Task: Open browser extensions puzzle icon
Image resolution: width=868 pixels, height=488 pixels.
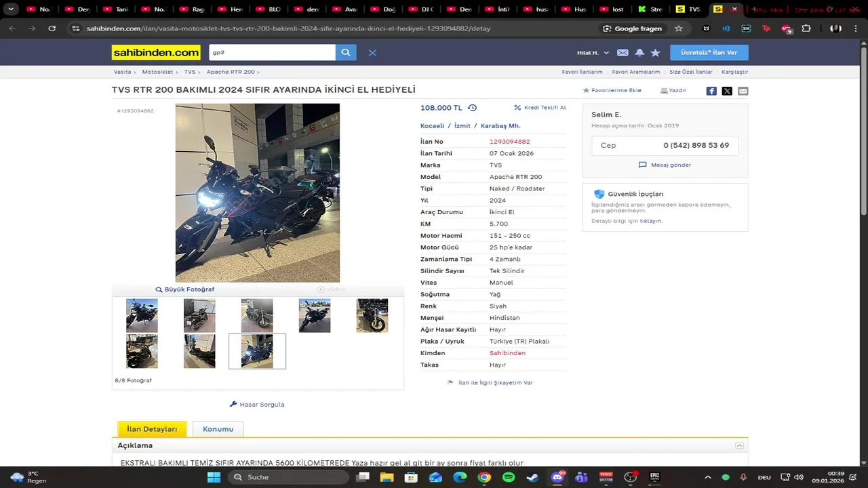Action: [x=806, y=28]
